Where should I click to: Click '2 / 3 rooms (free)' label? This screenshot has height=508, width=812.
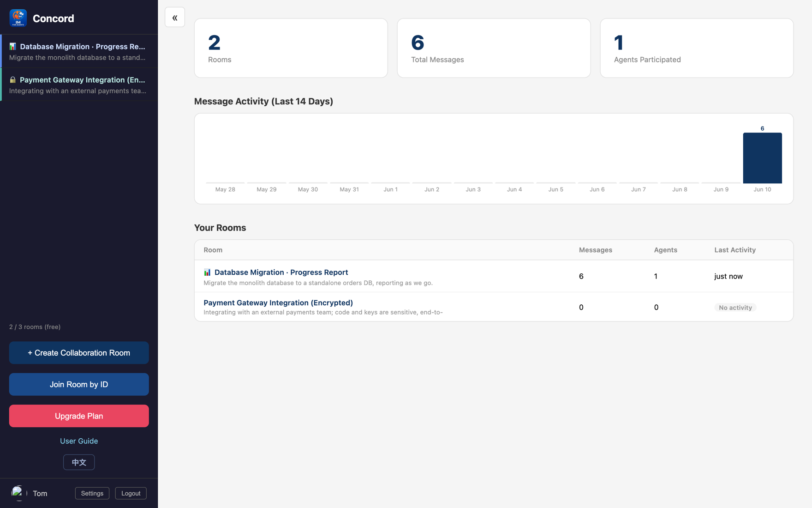35,327
